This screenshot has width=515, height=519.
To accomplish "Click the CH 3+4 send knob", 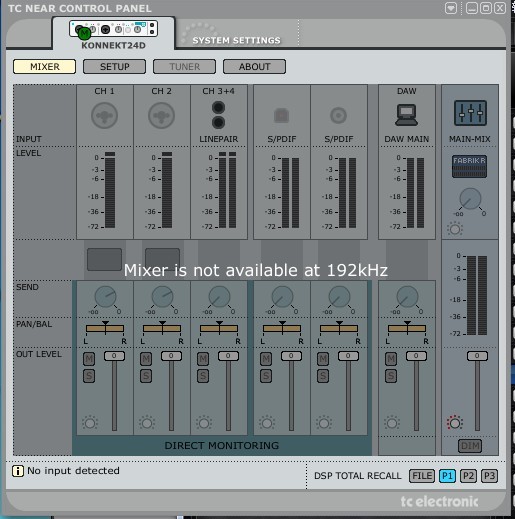I will [219, 296].
